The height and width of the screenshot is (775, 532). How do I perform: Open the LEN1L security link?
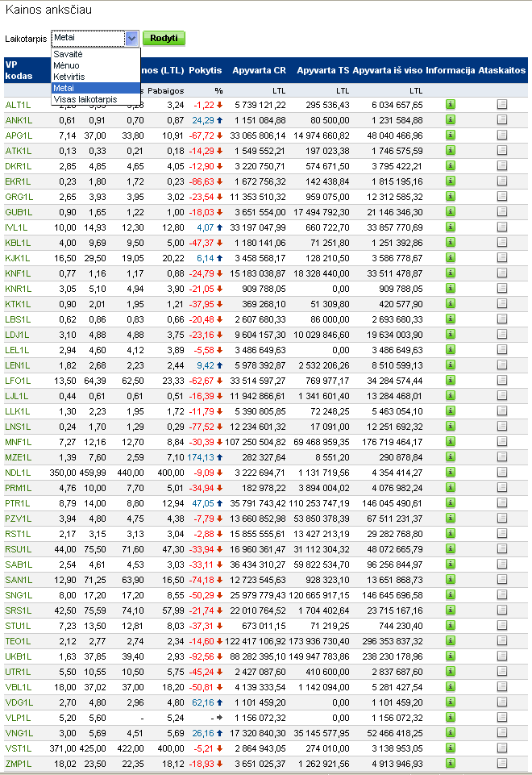click(x=17, y=365)
